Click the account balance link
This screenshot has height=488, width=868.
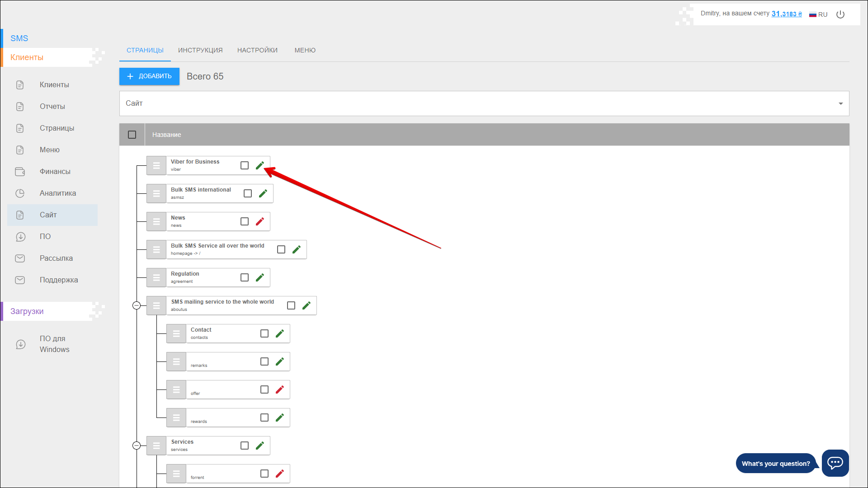coord(786,14)
